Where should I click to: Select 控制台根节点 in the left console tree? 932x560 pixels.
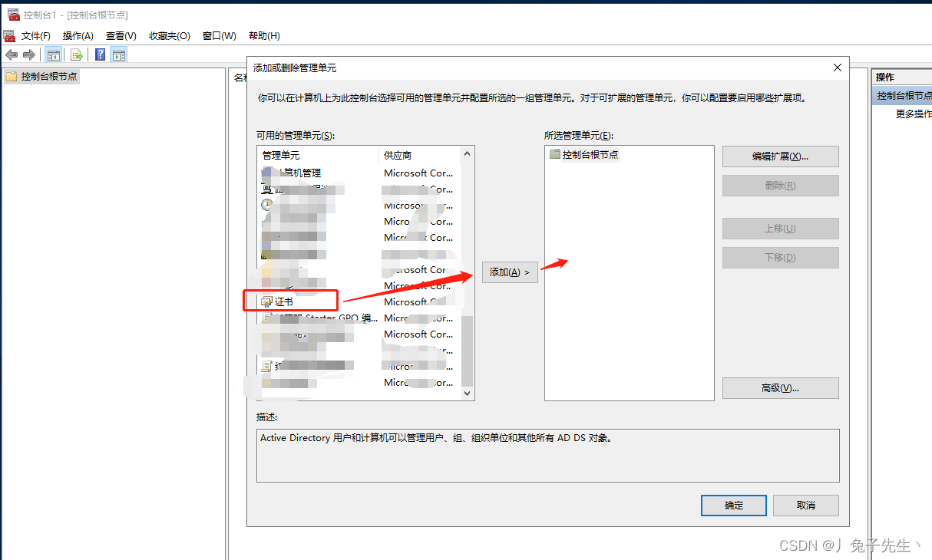tap(48, 77)
